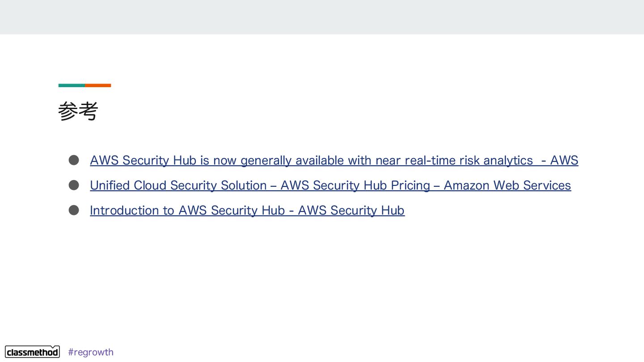
Task: Open the AWS Security Hub generally available link
Action: pos(334,160)
